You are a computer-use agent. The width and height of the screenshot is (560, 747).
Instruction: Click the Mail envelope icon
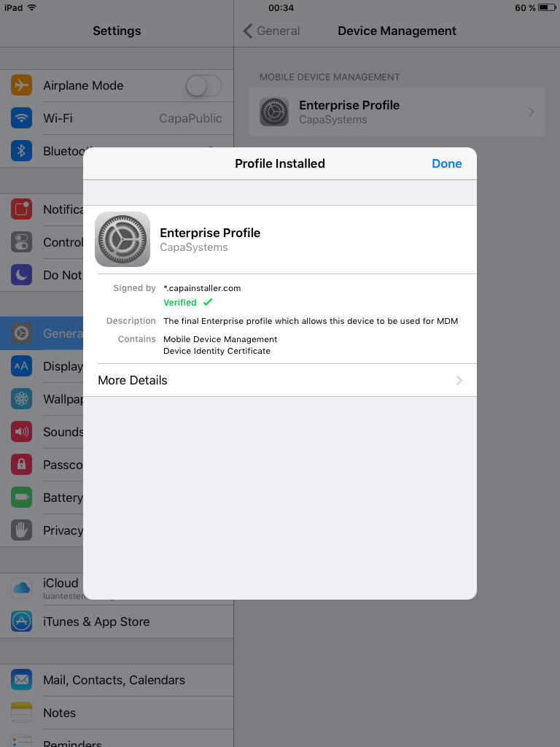tap(21, 680)
